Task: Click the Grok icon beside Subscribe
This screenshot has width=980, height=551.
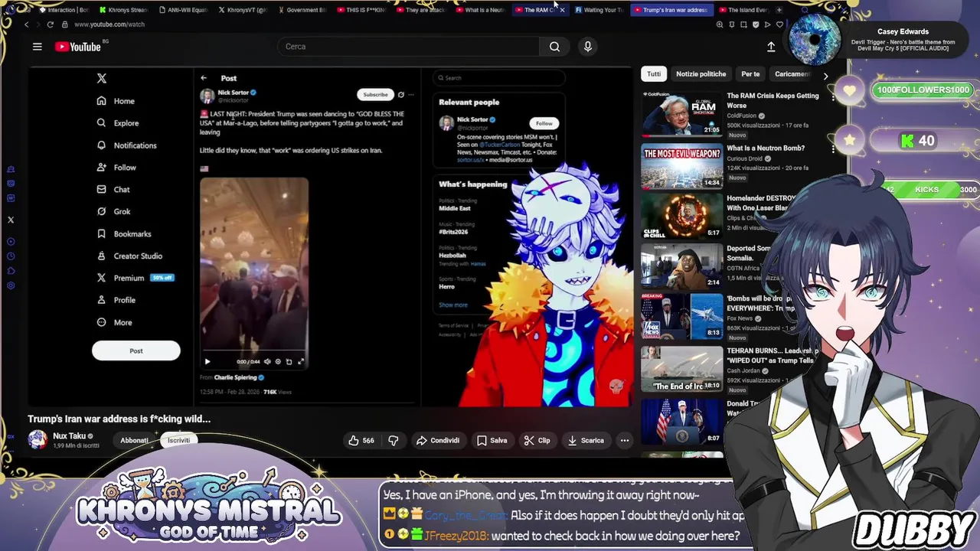Action: [400, 95]
